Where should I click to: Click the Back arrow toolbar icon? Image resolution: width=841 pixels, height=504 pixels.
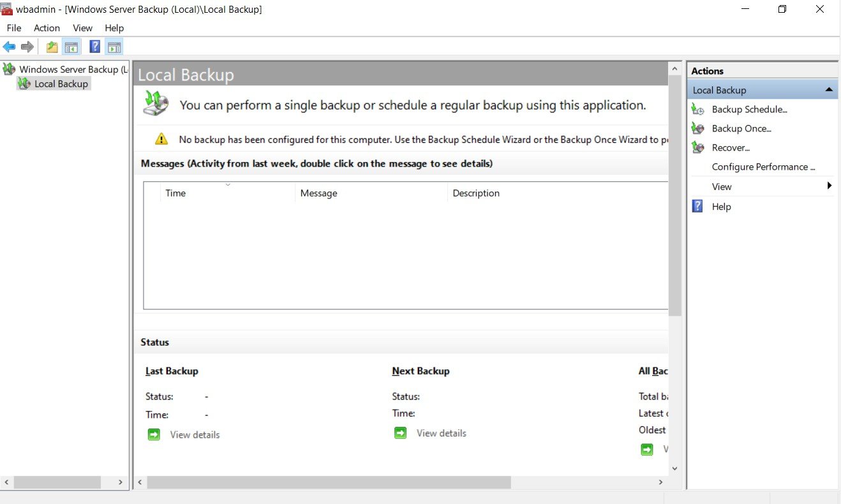point(9,47)
